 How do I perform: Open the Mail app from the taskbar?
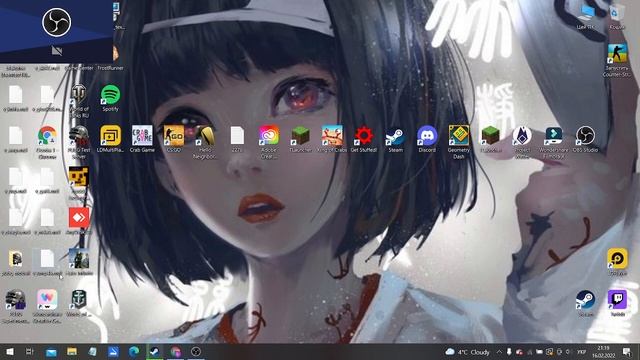coord(51,352)
